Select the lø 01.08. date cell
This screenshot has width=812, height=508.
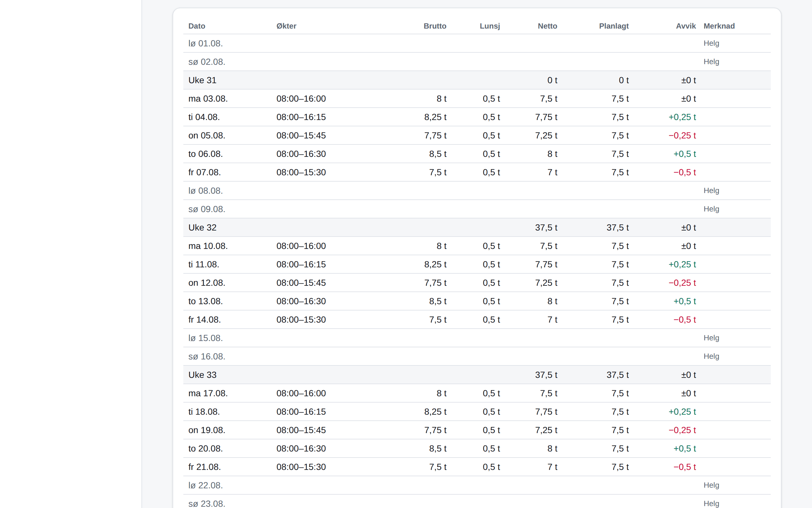tap(205, 43)
